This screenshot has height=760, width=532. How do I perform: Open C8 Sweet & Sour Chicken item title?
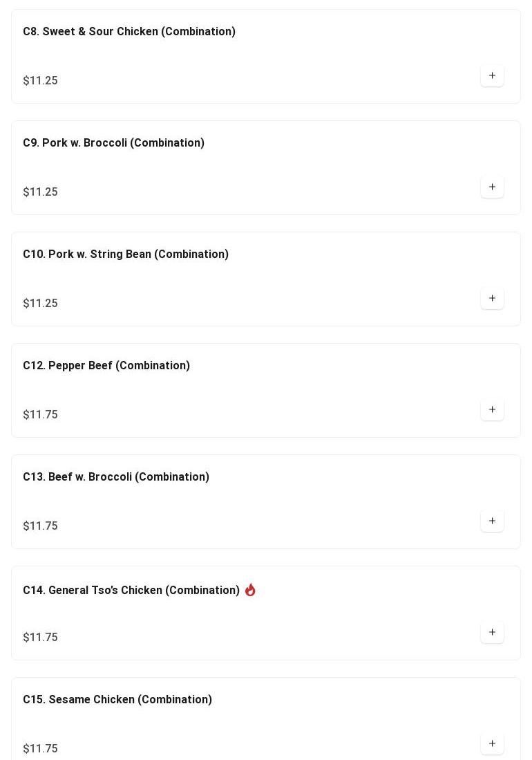tap(129, 32)
